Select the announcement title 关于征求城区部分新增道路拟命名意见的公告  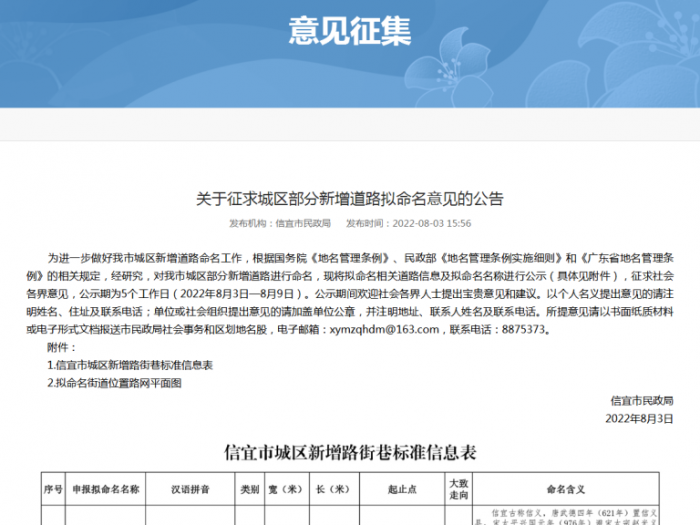(x=350, y=199)
